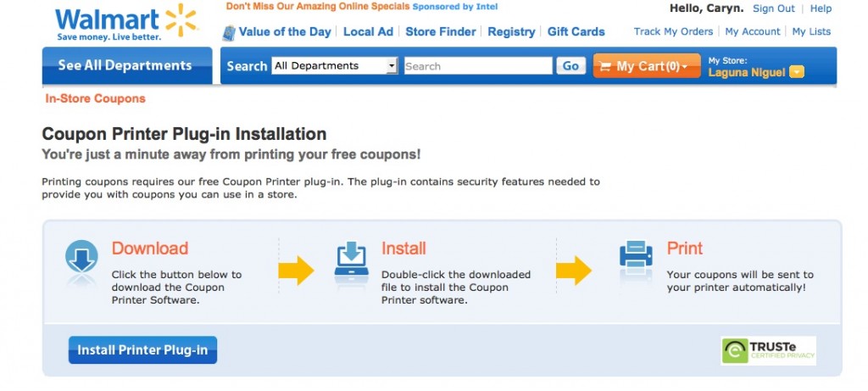Open the Store Finder link
The image size is (868, 391).
click(x=441, y=31)
